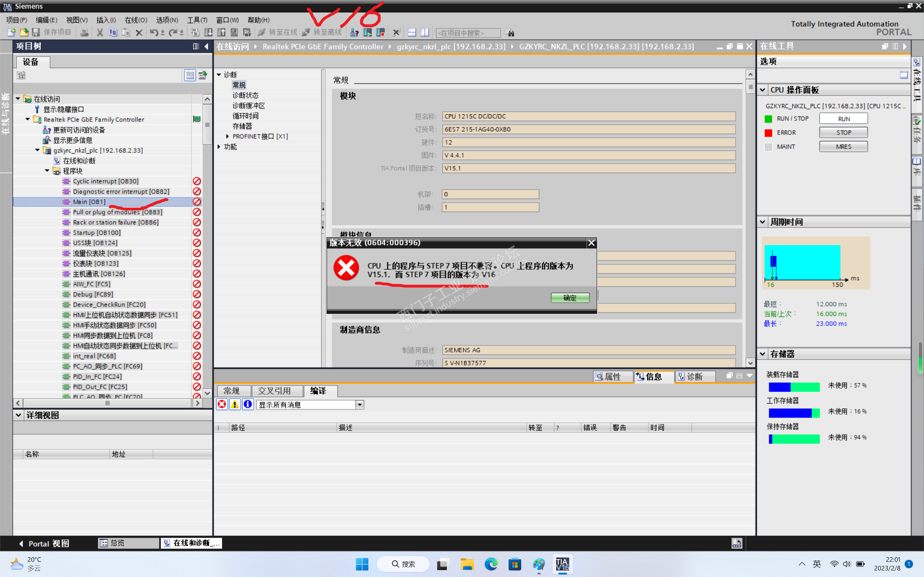Switch to the 交叉引用 tab
The image size is (924, 577).
(274, 391)
